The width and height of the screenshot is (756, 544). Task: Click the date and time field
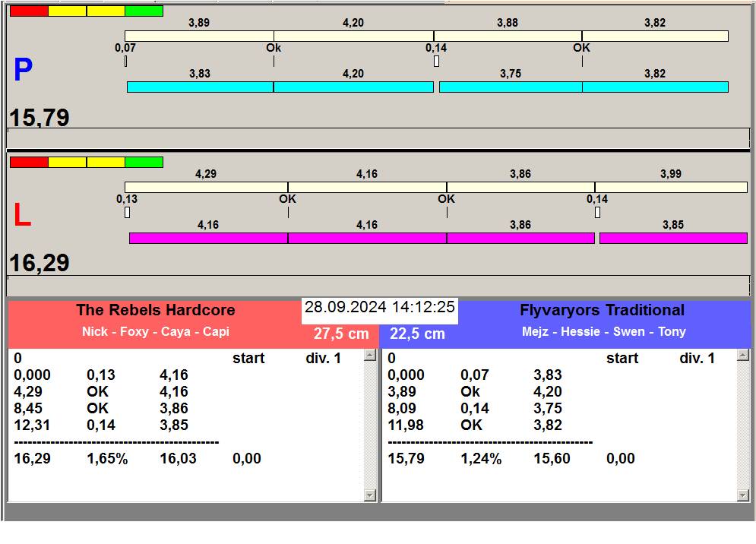[379, 308]
